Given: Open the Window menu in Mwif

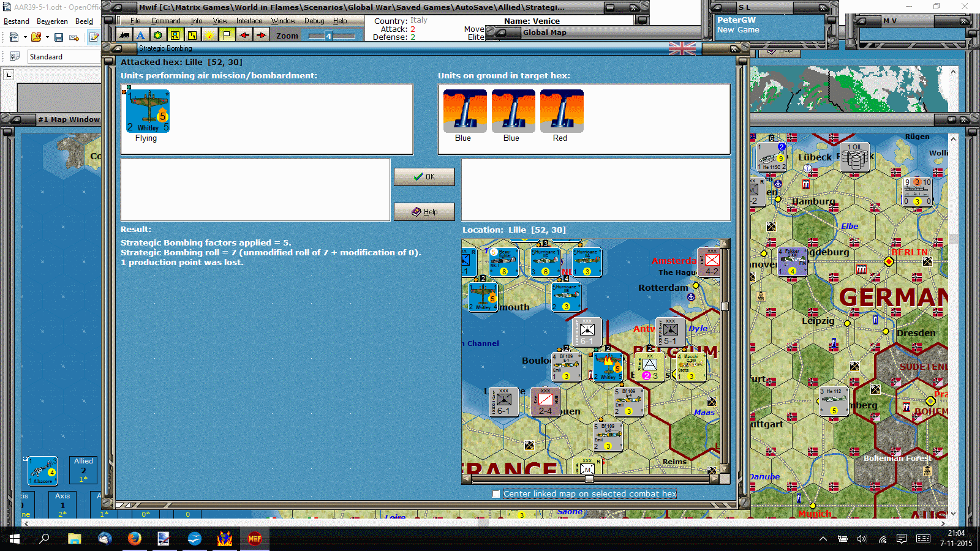Looking at the screenshot, I should (284, 21).
